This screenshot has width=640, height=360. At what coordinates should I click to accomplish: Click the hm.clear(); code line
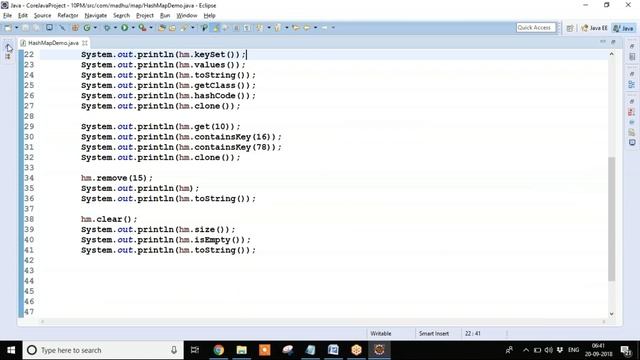pyautogui.click(x=109, y=219)
